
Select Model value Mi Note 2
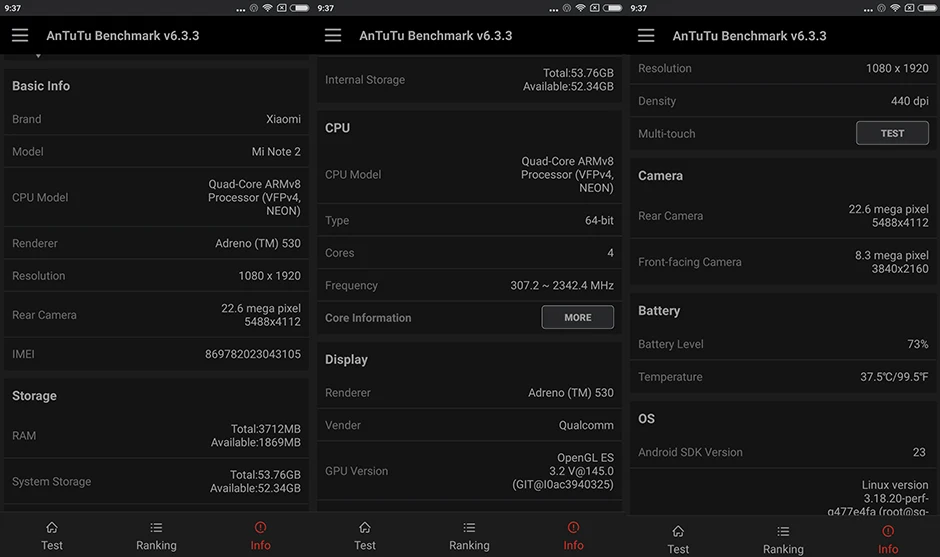click(x=276, y=152)
